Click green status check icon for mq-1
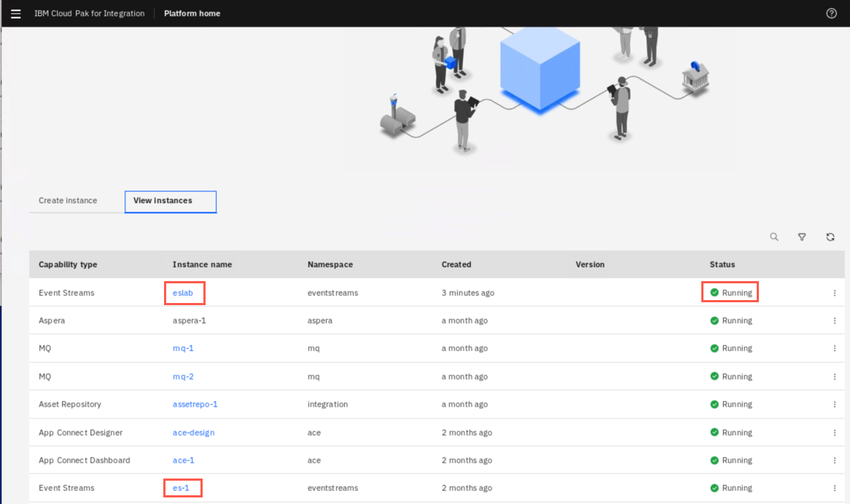The width and height of the screenshot is (850, 504). coord(714,348)
